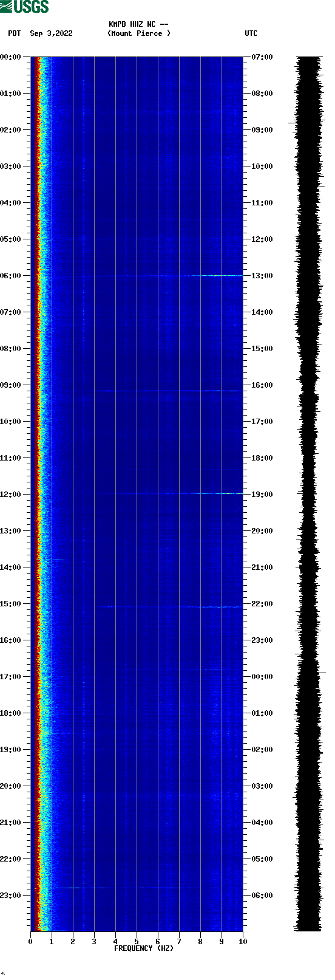Click the 'UTC' timezone label
This screenshot has height=980, width=335.
click(251, 33)
